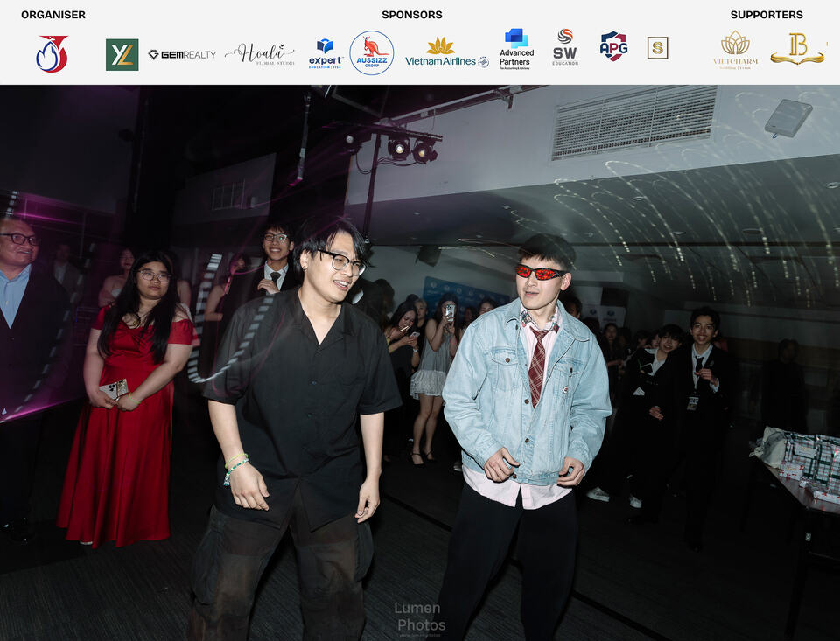Click the Advanced Partners logo
The height and width of the screenshot is (641, 840).
coord(516,49)
